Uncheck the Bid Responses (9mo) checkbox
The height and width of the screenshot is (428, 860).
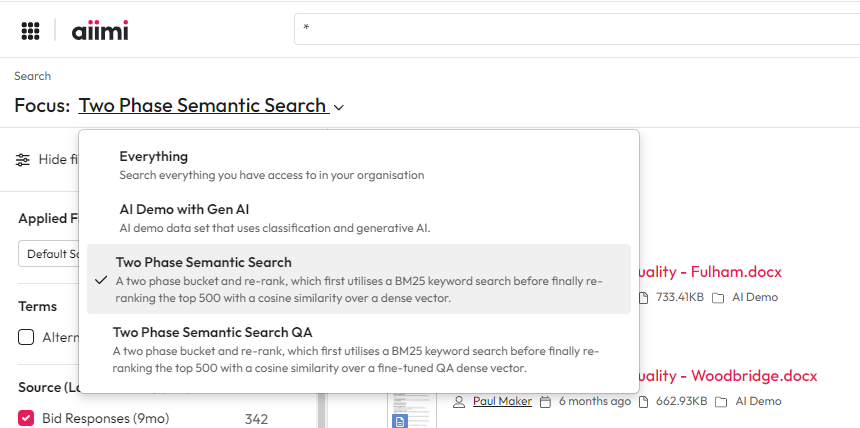tap(27, 419)
